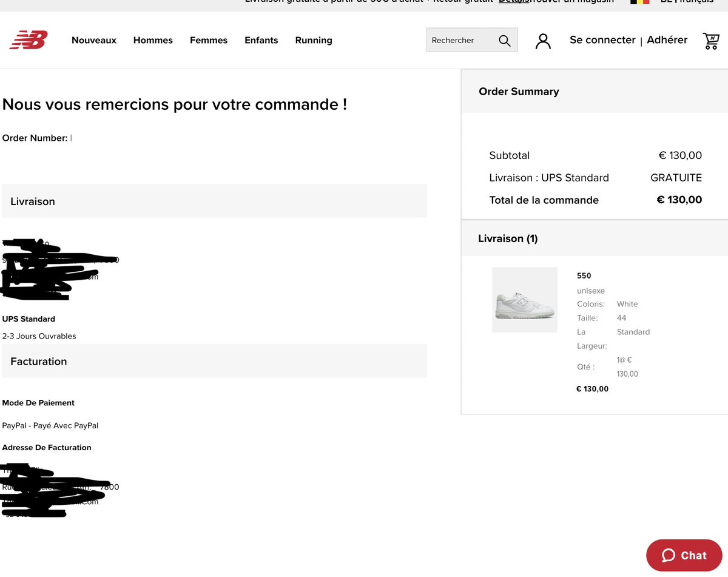Click the 550 shoe thumbnail

click(525, 300)
